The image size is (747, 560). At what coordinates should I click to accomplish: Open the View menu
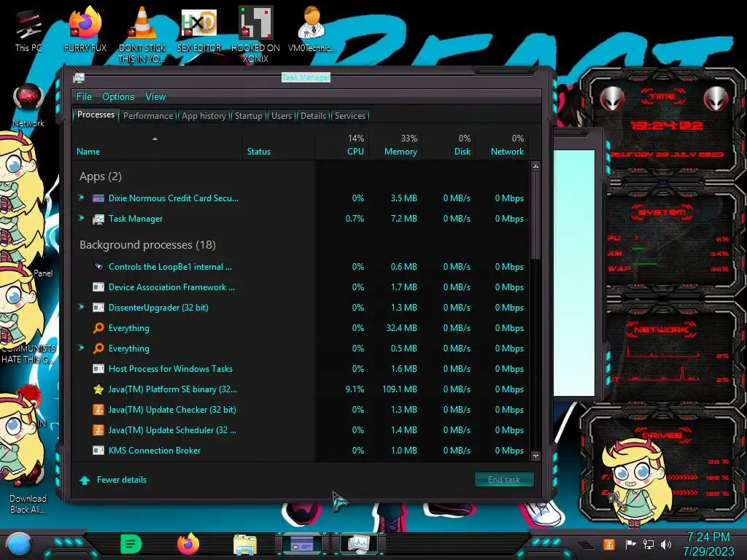155,97
